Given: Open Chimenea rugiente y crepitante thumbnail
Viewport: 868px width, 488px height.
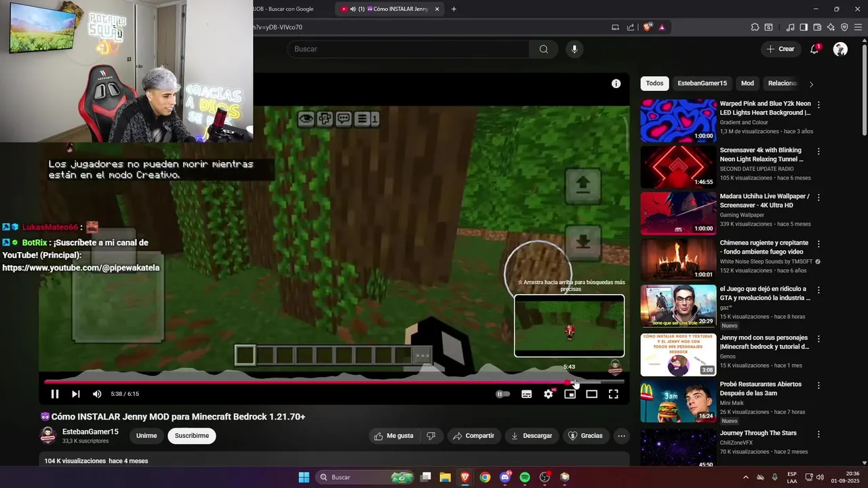Looking at the screenshot, I should (678, 259).
